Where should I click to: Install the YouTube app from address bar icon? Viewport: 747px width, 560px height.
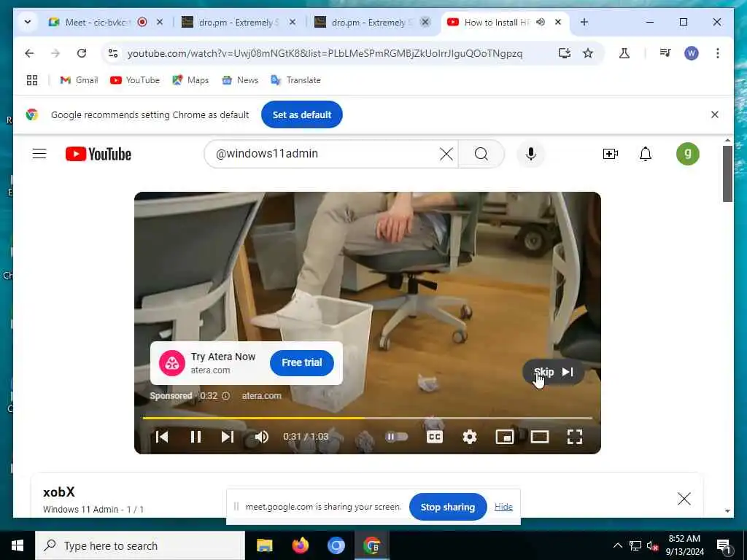[564, 53]
